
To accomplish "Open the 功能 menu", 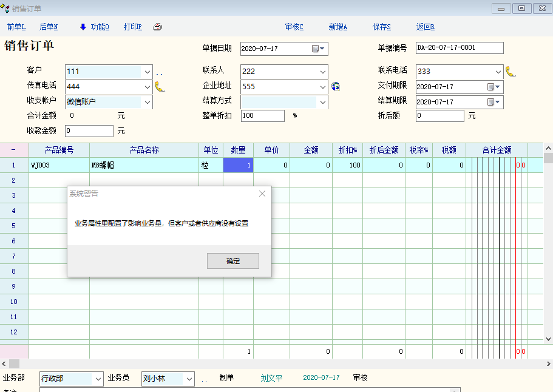I will [x=94, y=27].
